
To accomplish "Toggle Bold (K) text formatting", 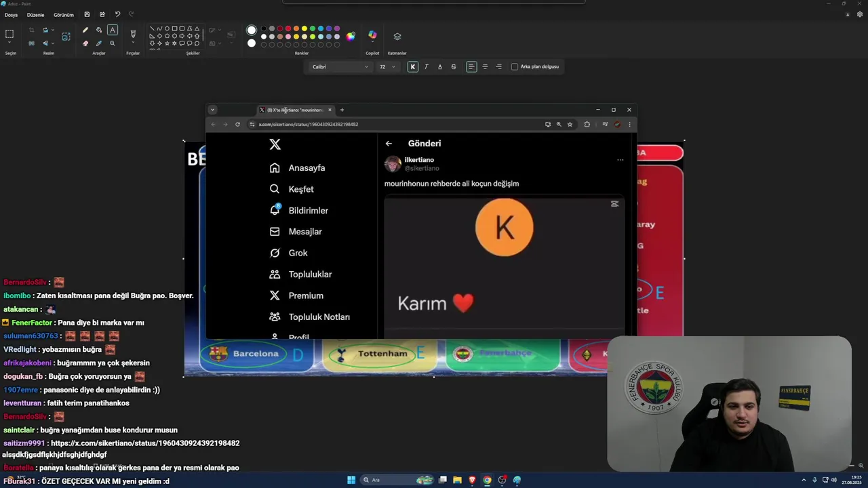I will [x=412, y=66].
